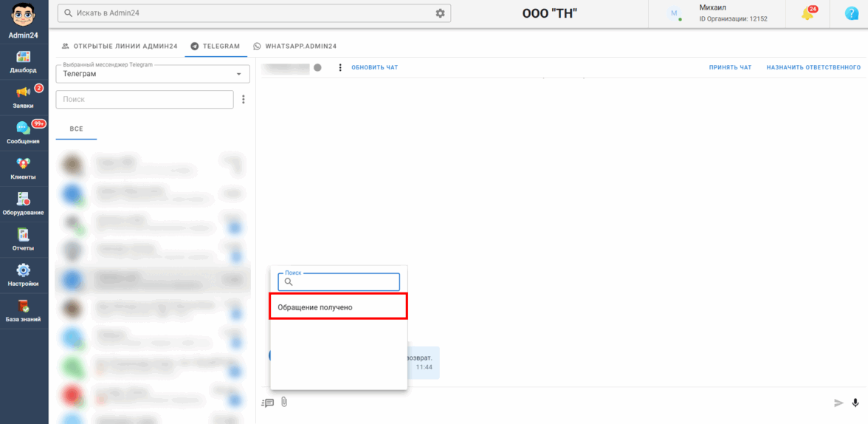Open База знаний in sidebar
The height and width of the screenshot is (424, 868).
point(24,311)
